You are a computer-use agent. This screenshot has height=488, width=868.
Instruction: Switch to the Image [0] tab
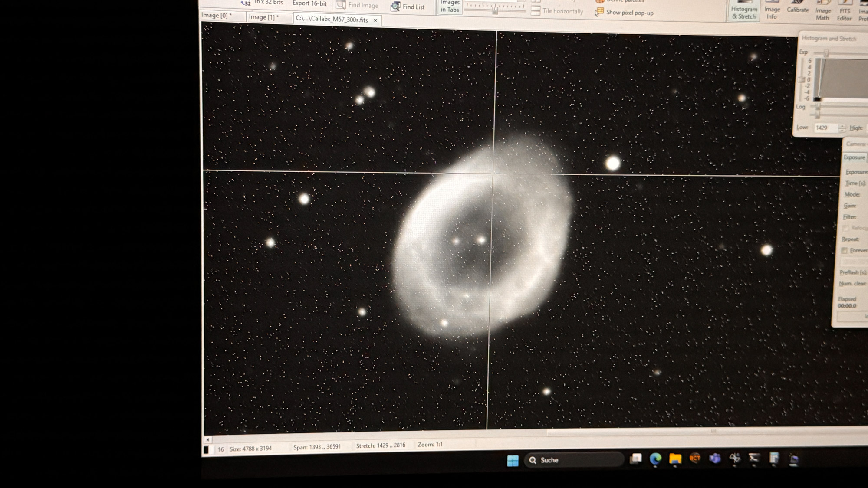tap(217, 16)
